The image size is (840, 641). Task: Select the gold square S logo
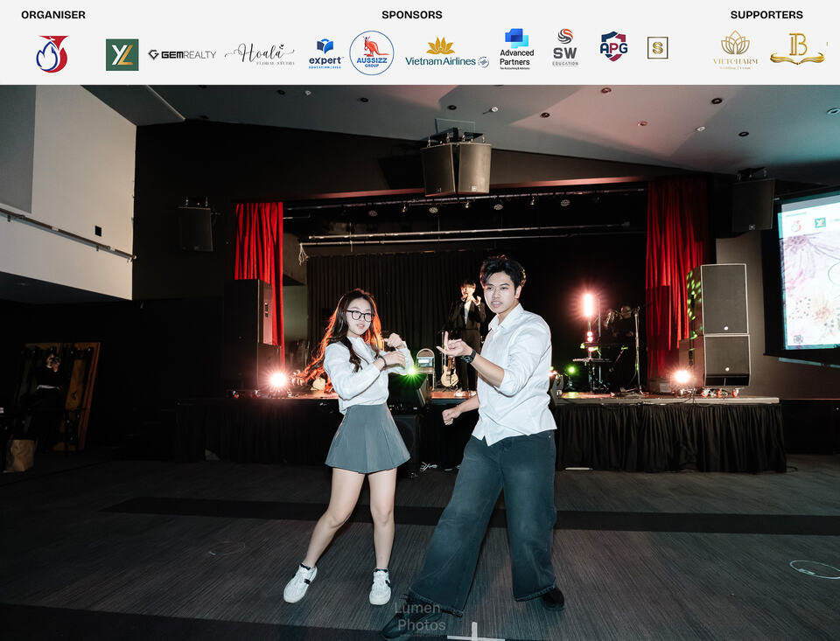click(657, 48)
